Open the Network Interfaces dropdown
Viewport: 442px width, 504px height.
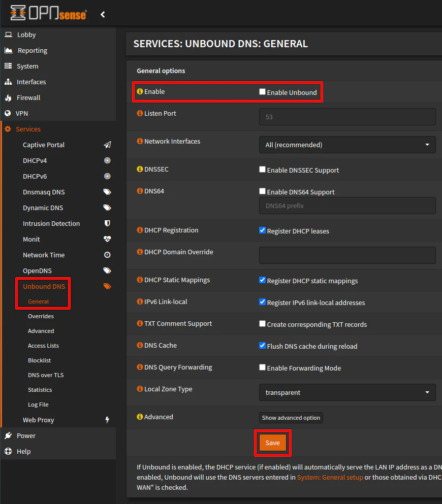click(348, 145)
